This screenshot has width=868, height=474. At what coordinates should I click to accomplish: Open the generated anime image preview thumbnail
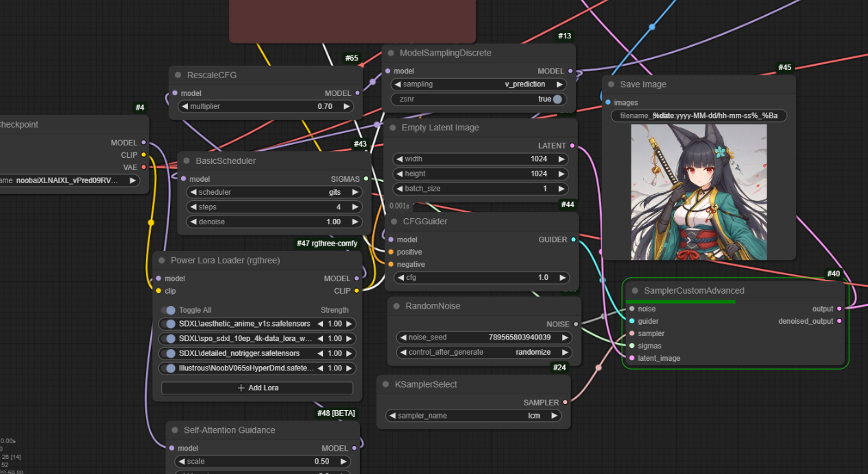click(699, 191)
